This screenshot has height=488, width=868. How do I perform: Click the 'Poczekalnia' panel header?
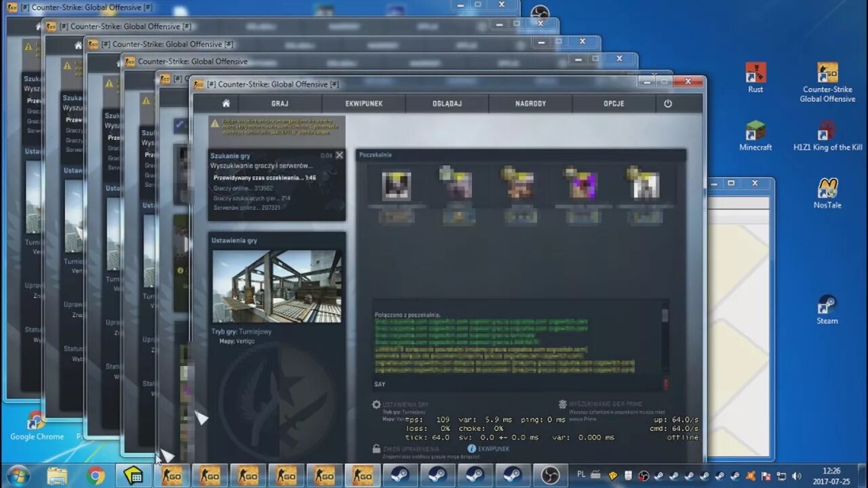(x=375, y=155)
